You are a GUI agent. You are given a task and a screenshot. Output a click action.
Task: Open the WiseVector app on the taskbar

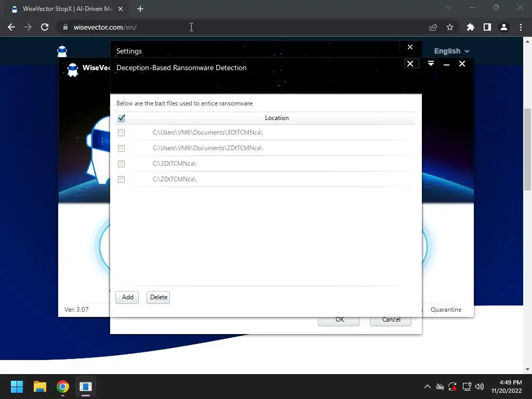click(86, 387)
